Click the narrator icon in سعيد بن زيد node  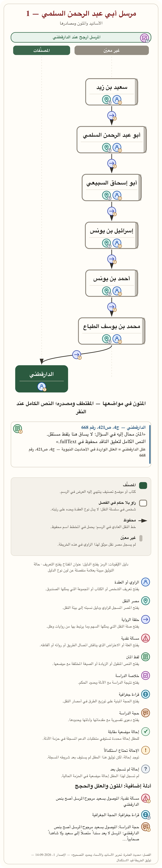click(x=117, y=100)
